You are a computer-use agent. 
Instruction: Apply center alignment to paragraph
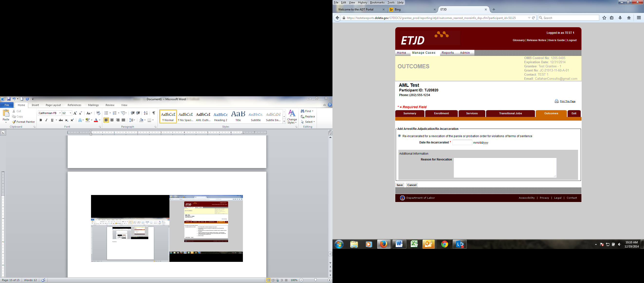pyautogui.click(x=112, y=120)
